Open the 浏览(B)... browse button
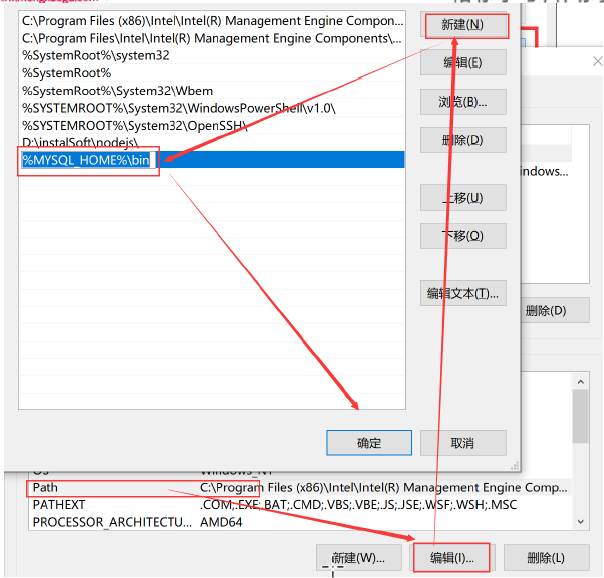604x578 pixels. pyautogui.click(x=463, y=102)
